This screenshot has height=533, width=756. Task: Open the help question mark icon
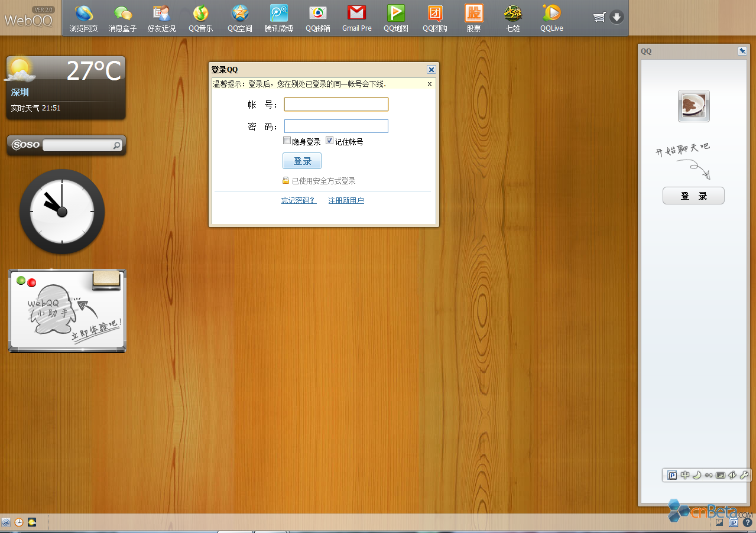click(x=747, y=523)
